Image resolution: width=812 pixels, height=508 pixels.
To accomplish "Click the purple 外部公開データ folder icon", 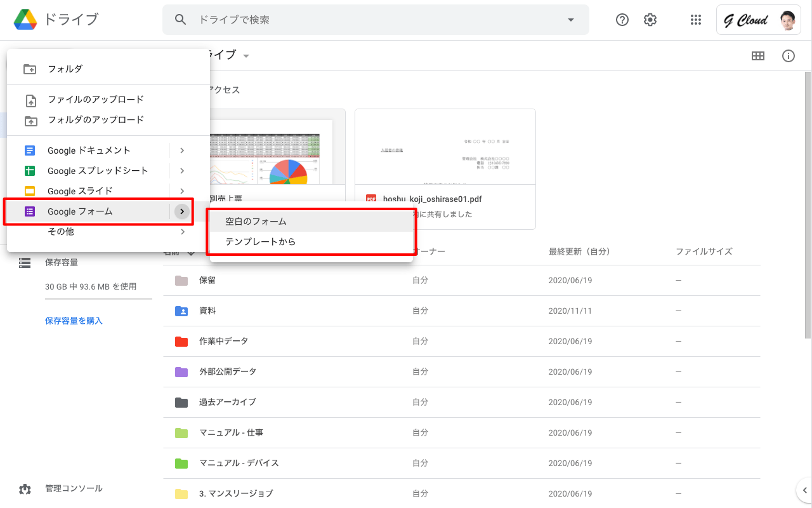I will pyautogui.click(x=181, y=371).
